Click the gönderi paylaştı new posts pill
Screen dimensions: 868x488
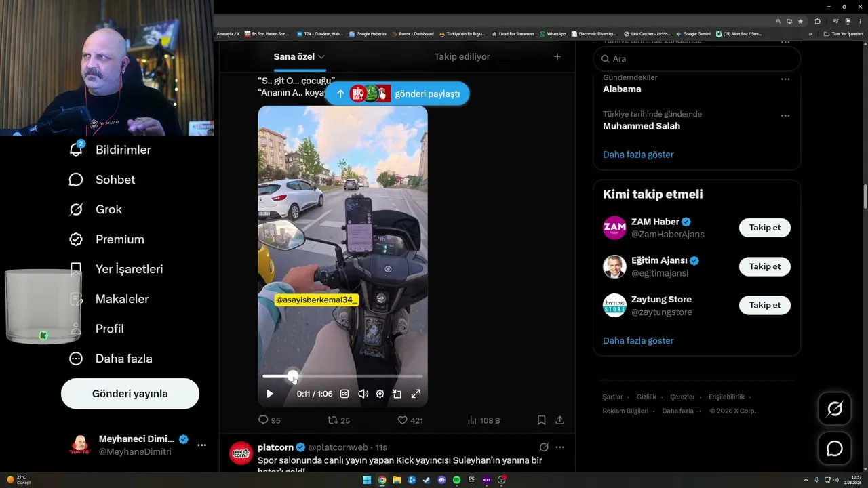click(x=397, y=94)
